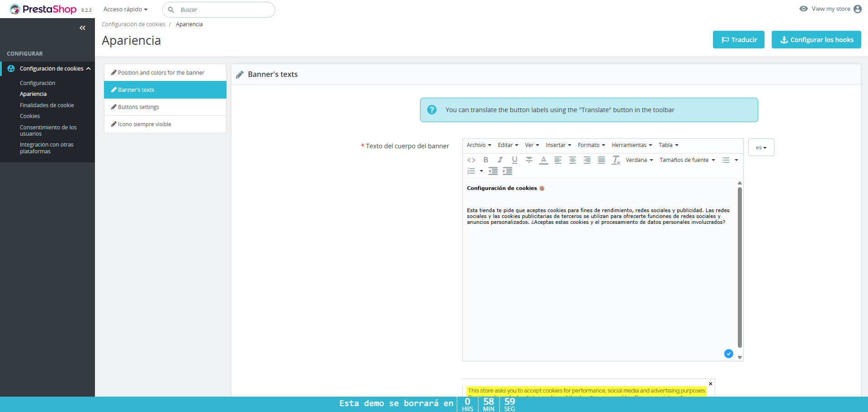Click Configuracion de cookies breadcrumb link
Image resolution: width=868 pixels, height=412 pixels.
pos(133,24)
